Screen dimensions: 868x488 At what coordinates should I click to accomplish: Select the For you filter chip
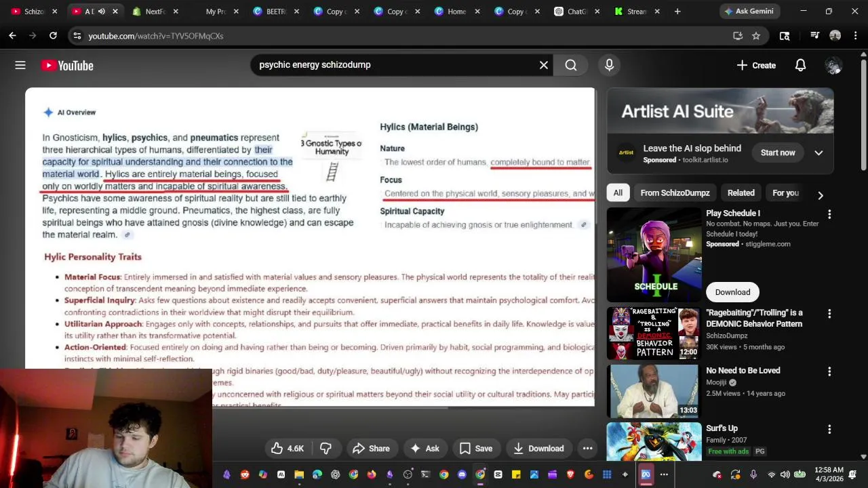pos(785,193)
